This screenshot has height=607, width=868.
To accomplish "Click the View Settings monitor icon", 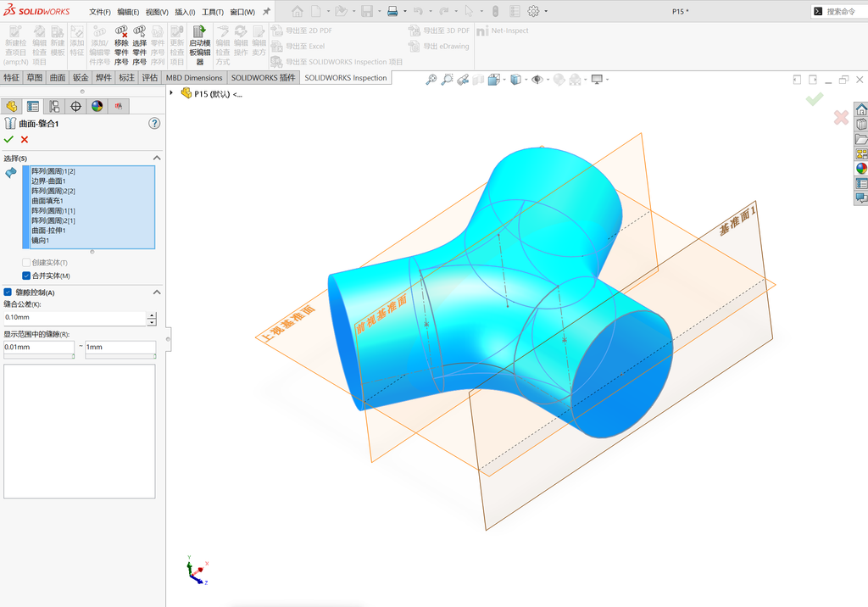I will pyautogui.click(x=597, y=80).
